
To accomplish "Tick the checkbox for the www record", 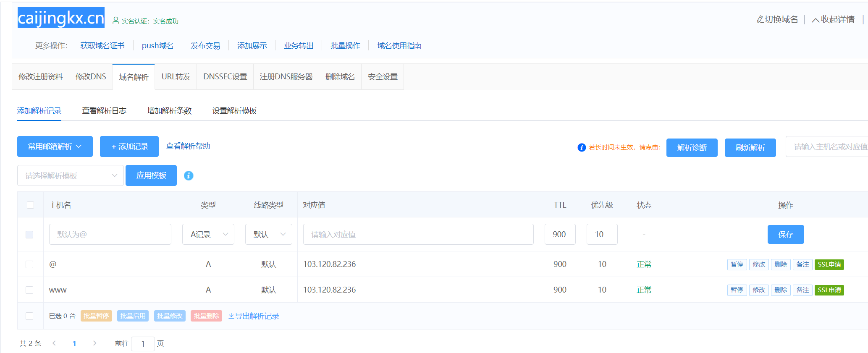I will (29, 290).
